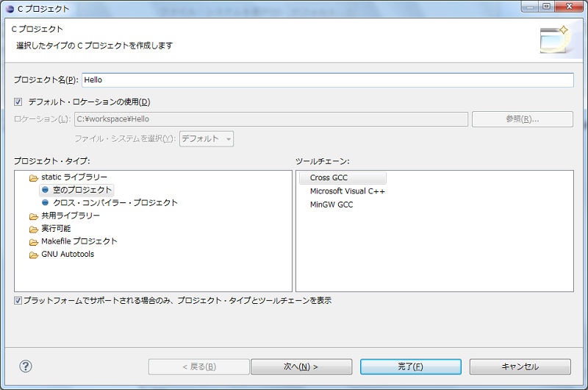The width and height of the screenshot is (588, 390).
Task: Click 参照(R)... browse button
Action: pos(523,119)
